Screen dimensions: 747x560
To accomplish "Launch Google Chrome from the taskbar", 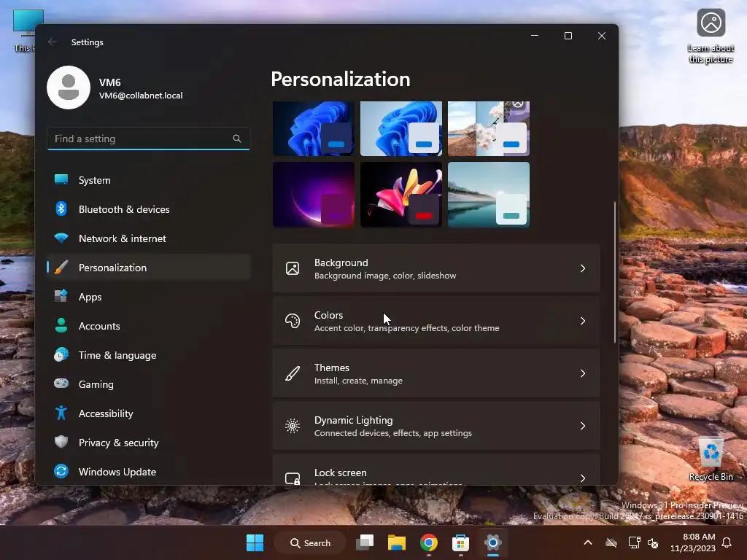I will click(429, 542).
